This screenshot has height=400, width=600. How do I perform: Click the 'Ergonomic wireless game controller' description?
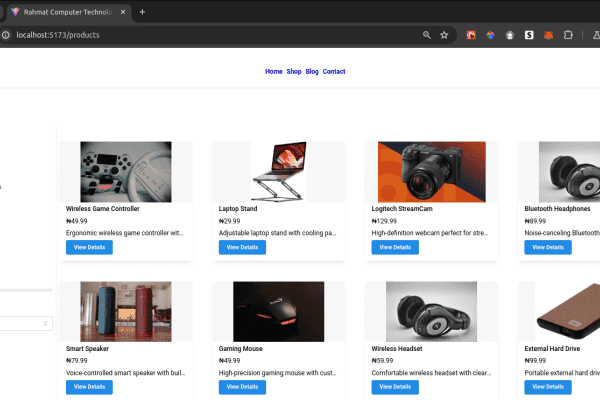pyautogui.click(x=124, y=233)
